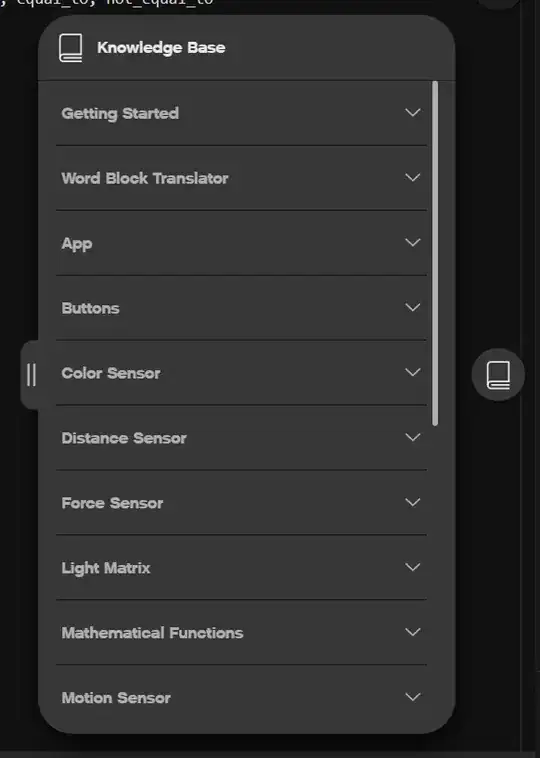Expand the Distance Sensor chevron
The image size is (540, 758).
click(x=412, y=437)
